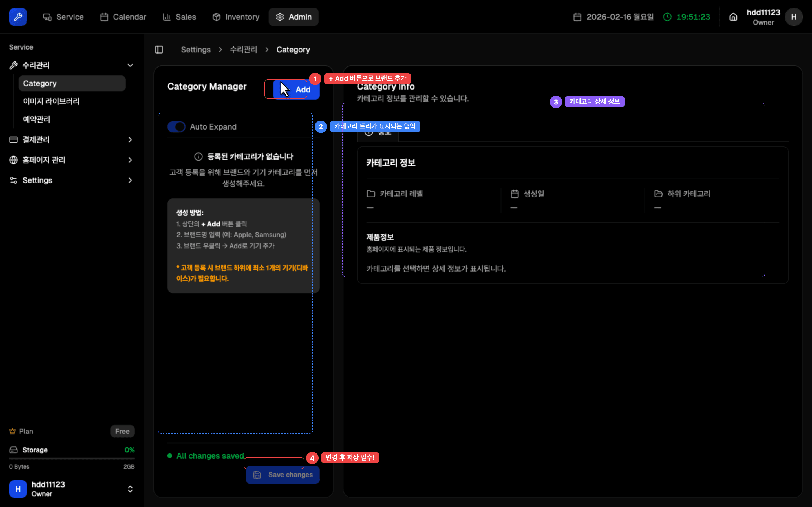Viewport: 812px width, 507px height.
Task: Open the home icon in header
Action: (x=733, y=17)
